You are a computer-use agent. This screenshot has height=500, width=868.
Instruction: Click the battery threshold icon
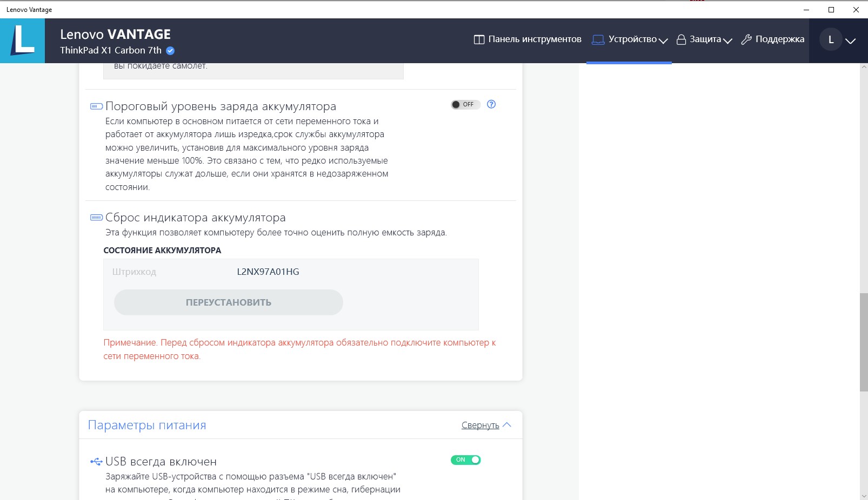[x=96, y=106]
